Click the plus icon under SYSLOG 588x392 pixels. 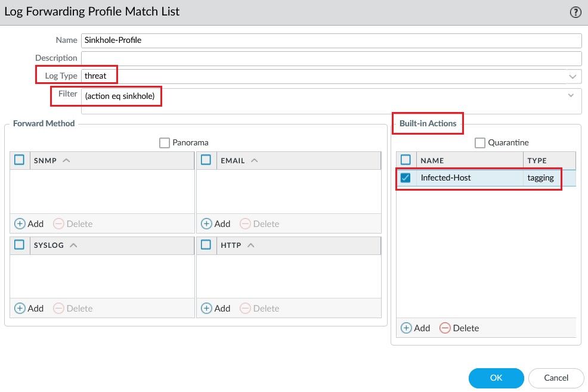pos(20,309)
